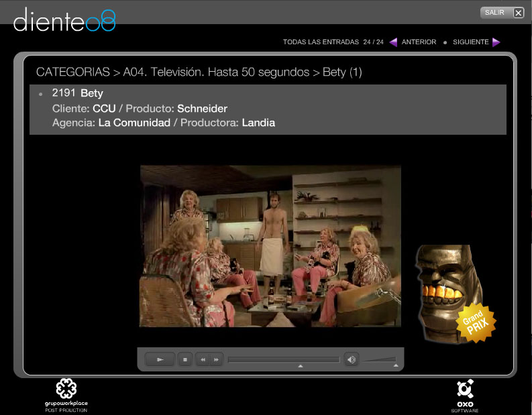This screenshot has width=532, height=415.
Task: Click the video frame thumbnail
Action: pyautogui.click(x=270, y=246)
